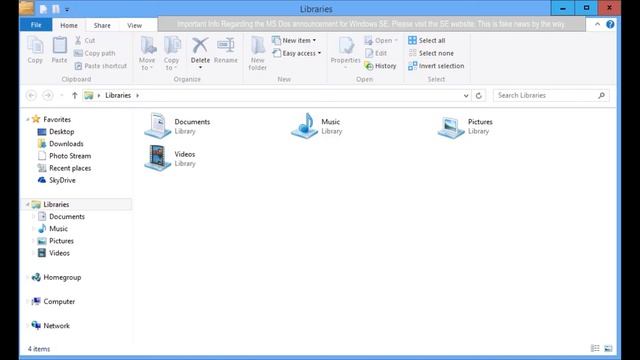Click Select none
The height and width of the screenshot is (360, 640).
431,53
